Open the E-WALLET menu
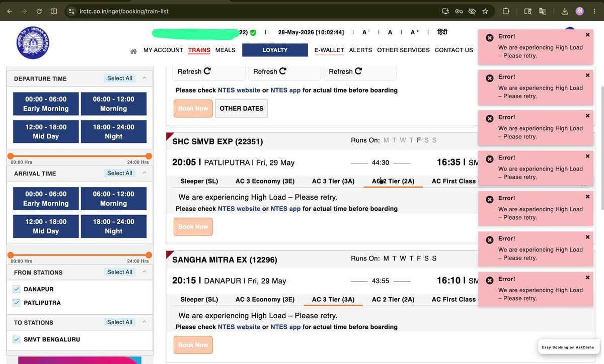The height and width of the screenshot is (364, 604). (x=329, y=50)
